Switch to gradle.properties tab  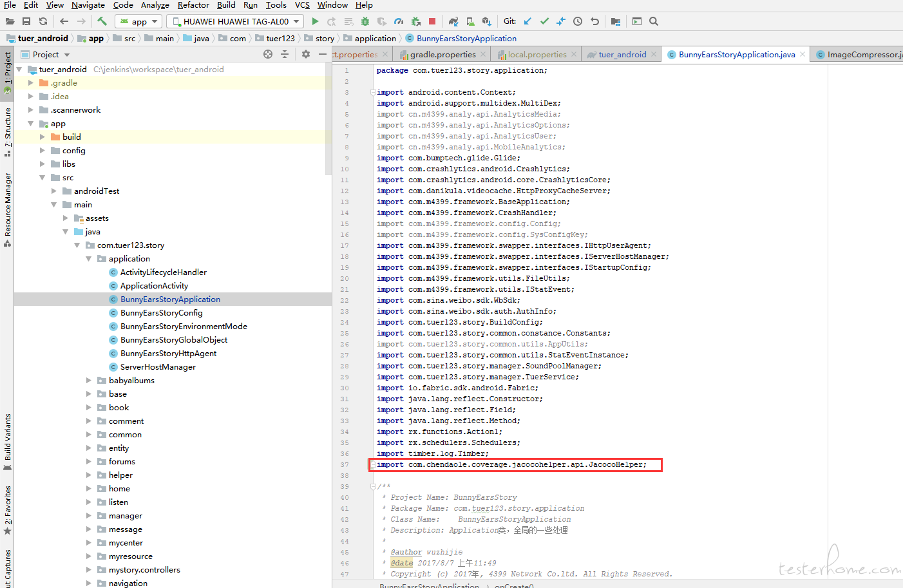point(442,55)
